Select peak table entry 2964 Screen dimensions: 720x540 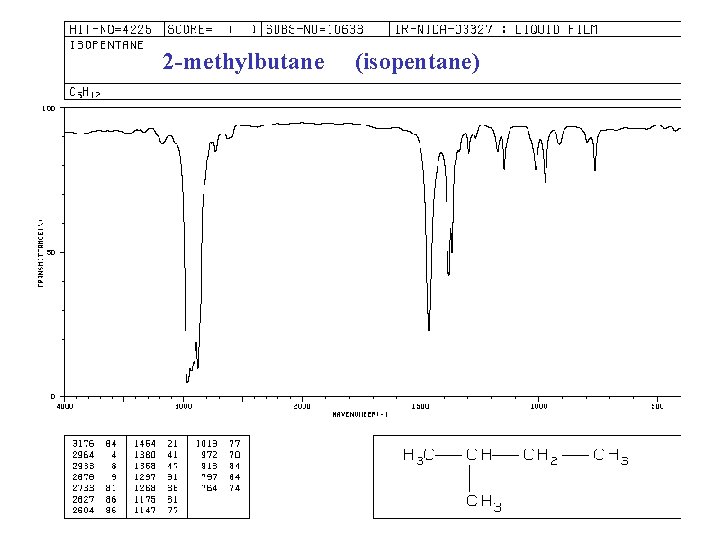(x=83, y=455)
